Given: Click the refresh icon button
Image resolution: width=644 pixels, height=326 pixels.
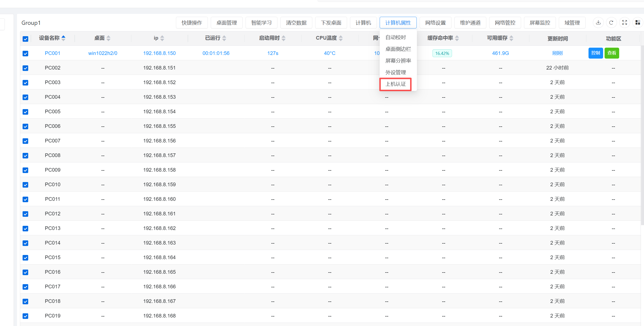Looking at the screenshot, I should click(611, 23).
